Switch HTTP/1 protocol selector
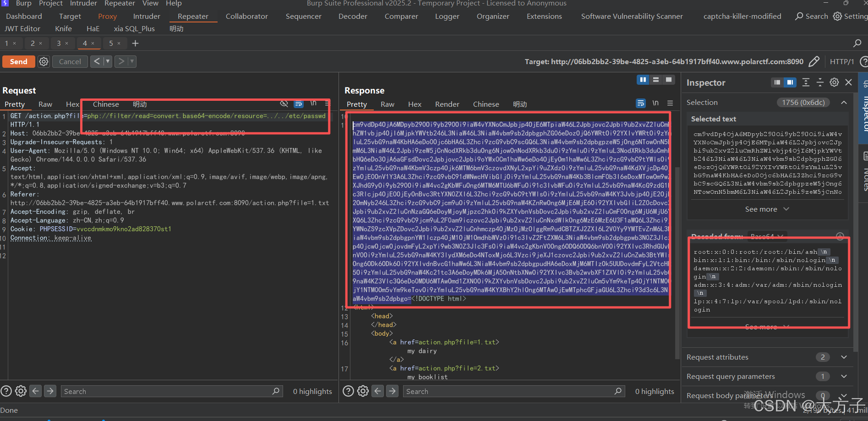 pos(842,61)
